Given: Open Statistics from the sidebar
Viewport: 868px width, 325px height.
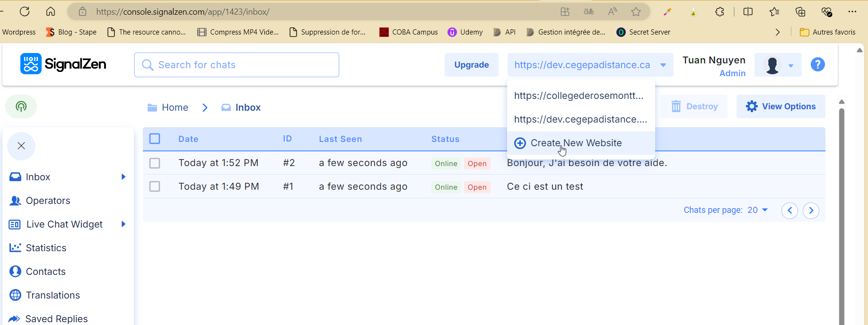Looking at the screenshot, I should pyautogui.click(x=46, y=248).
